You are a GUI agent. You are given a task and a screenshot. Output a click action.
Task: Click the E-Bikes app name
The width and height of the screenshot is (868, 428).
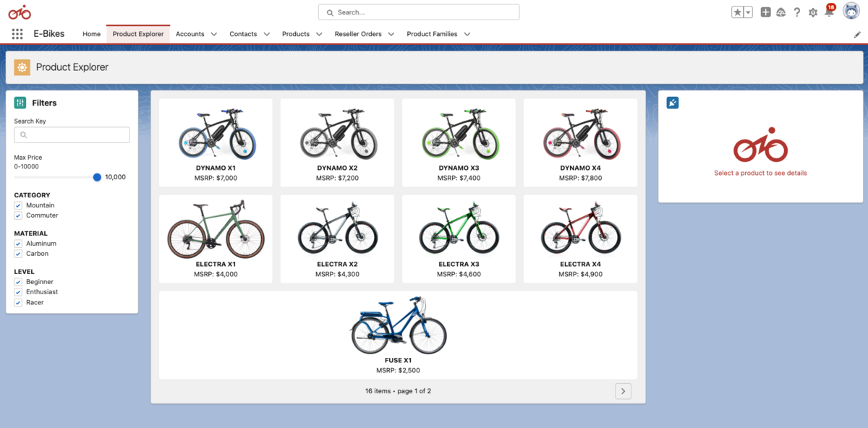pos(49,34)
